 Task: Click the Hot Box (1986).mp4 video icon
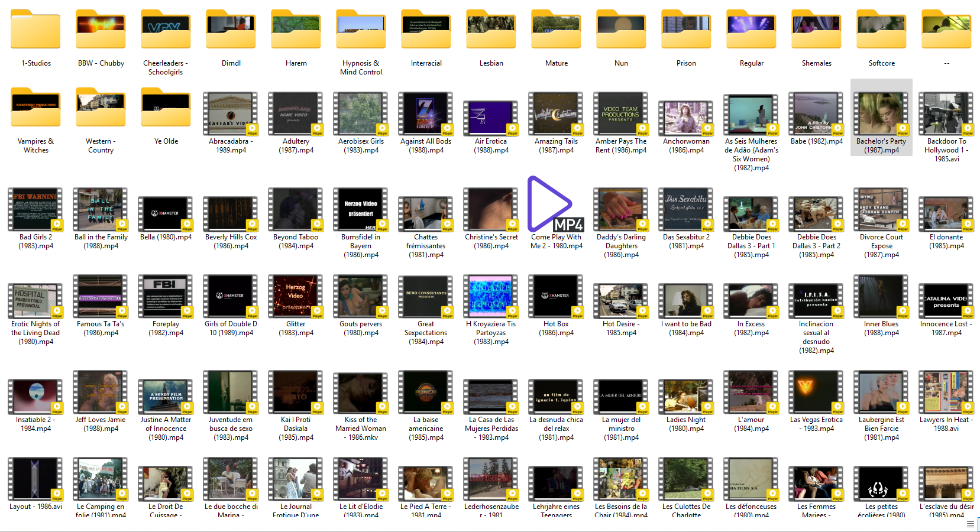click(x=556, y=296)
